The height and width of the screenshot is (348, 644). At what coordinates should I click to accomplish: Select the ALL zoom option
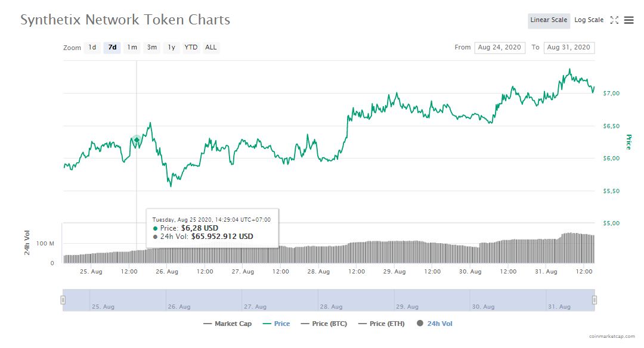210,48
